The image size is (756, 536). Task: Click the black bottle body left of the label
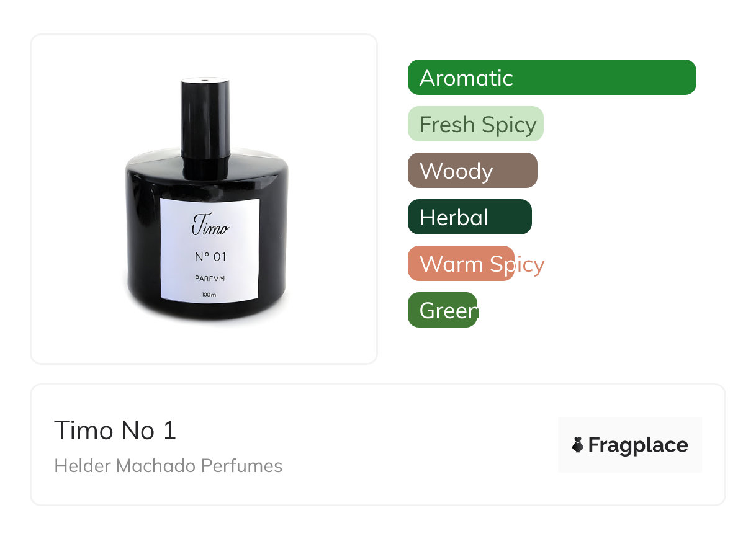tap(143, 242)
